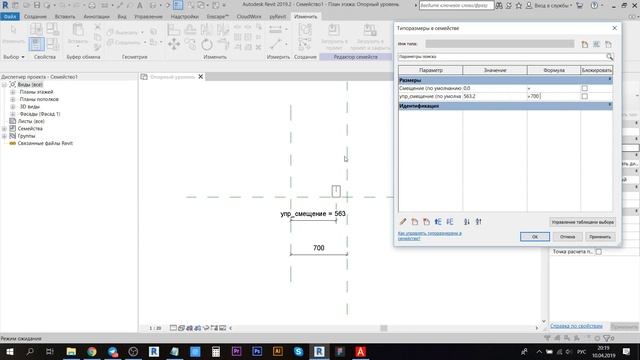This screenshot has width=640, height=360.
Task: Switch to the Создание ribbon tab
Action: click(35, 16)
